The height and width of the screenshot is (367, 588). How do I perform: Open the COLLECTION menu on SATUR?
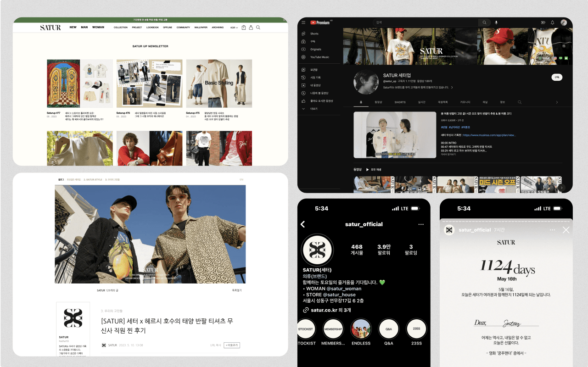tap(121, 28)
